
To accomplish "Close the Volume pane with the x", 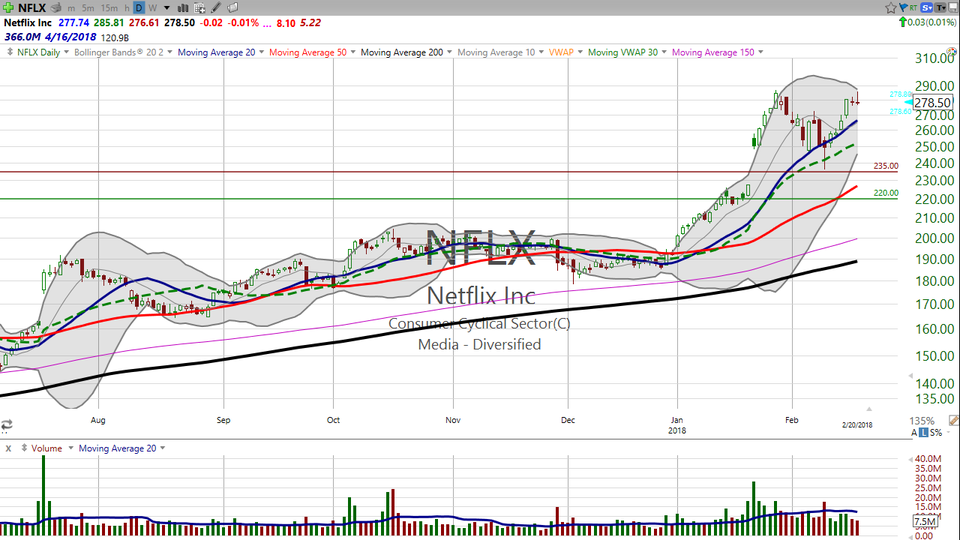I will click(9, 448).
